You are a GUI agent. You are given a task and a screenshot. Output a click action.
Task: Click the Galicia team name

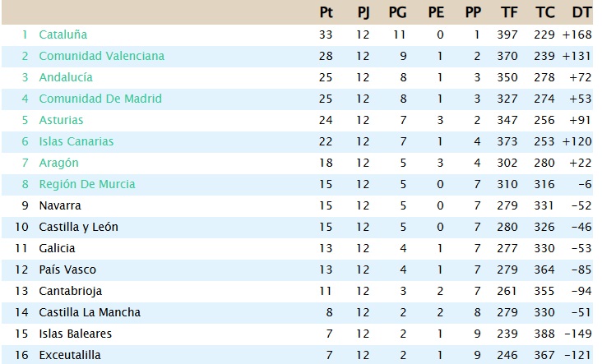click(x=58, y=248)
